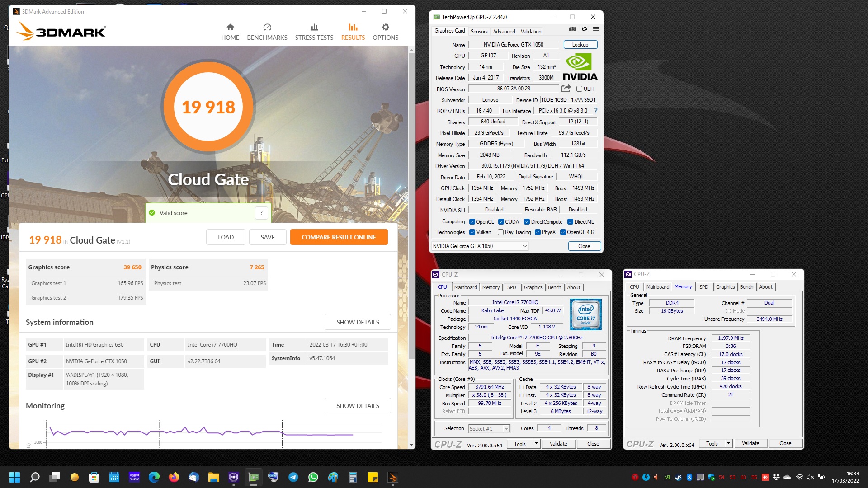Switch to GPU-Z Validation tab
The width and height of the screenshot is (868, 488).
click(x=531, y=32)
